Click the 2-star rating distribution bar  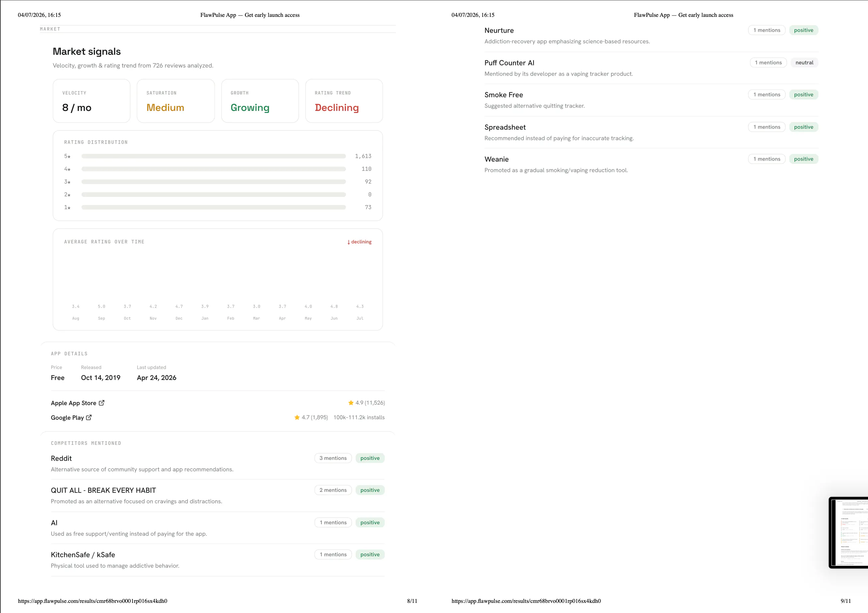[213, 195]
